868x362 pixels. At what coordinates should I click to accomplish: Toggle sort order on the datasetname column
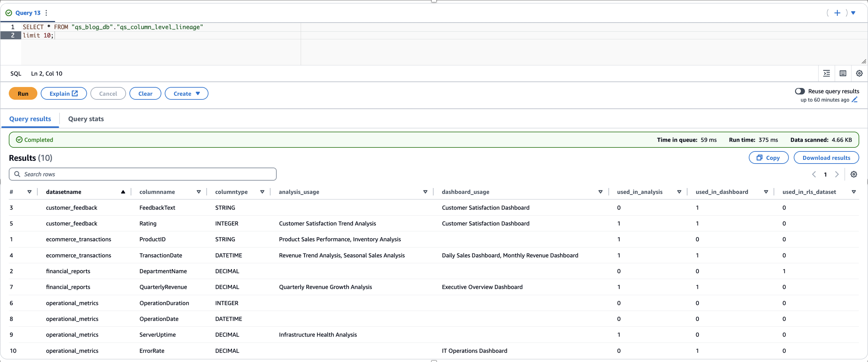click(x=123, y=192)
